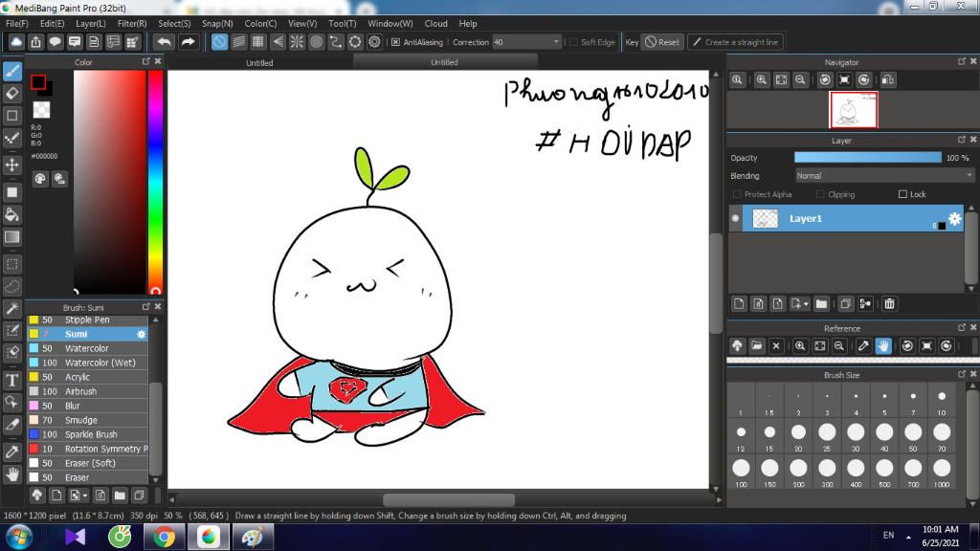This screenshot has width=980, height=551.
Task: Enable radial snap guide
Action: pos(297,42)
